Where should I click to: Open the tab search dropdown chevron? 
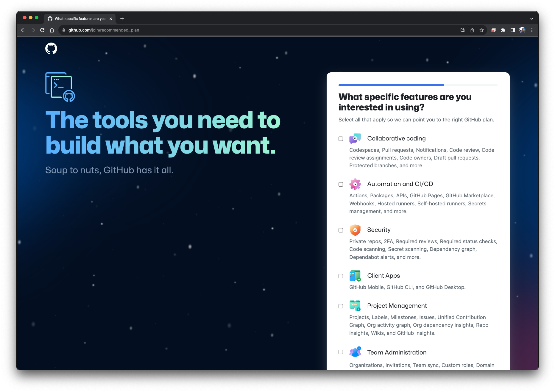click(531, 19)
